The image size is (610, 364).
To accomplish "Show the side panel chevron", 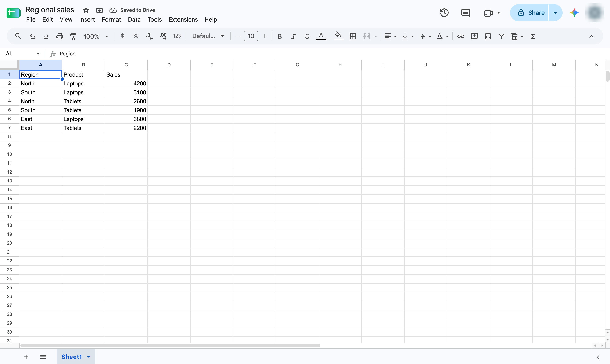I will [x=598, y=357].
